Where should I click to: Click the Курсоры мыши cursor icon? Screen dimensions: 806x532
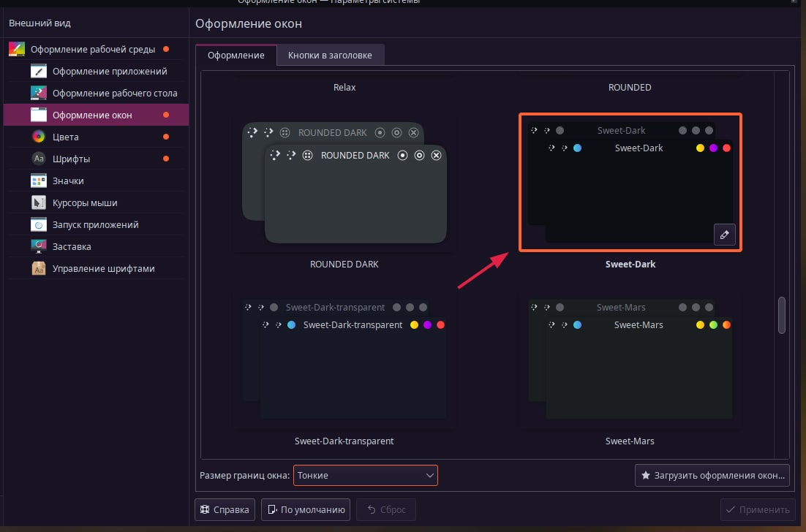39,202
